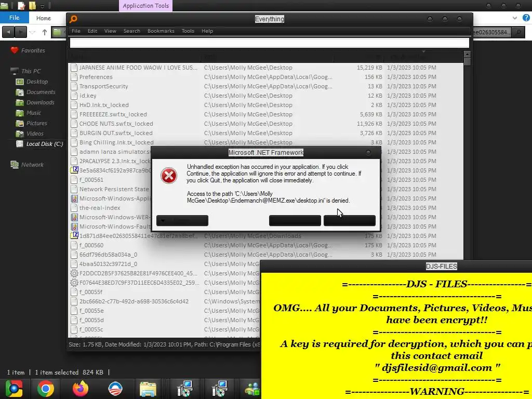
Task: Open the Search menu in Everything
Action: click(x=131, y=31)
